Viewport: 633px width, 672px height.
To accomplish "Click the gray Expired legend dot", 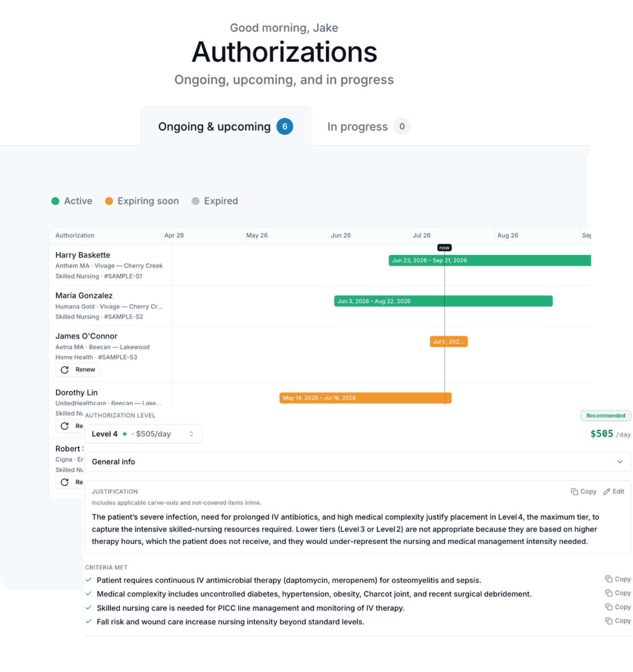I will click(195, 201).
